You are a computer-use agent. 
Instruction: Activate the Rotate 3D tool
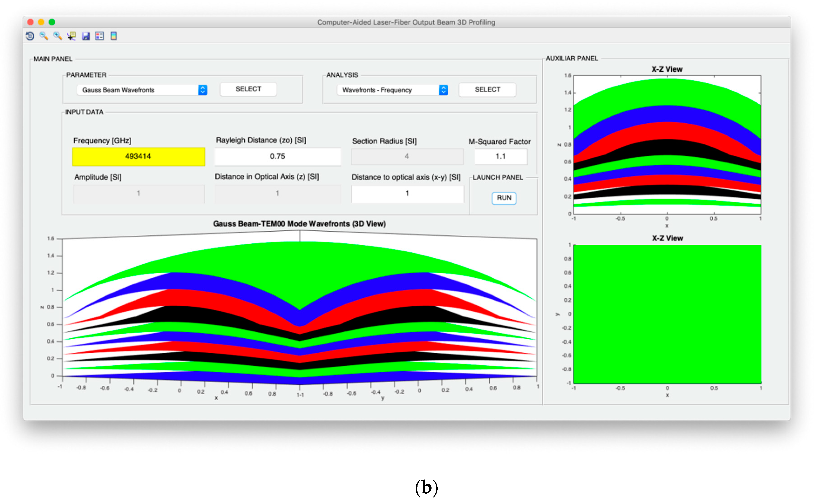(x=30, y=36)
